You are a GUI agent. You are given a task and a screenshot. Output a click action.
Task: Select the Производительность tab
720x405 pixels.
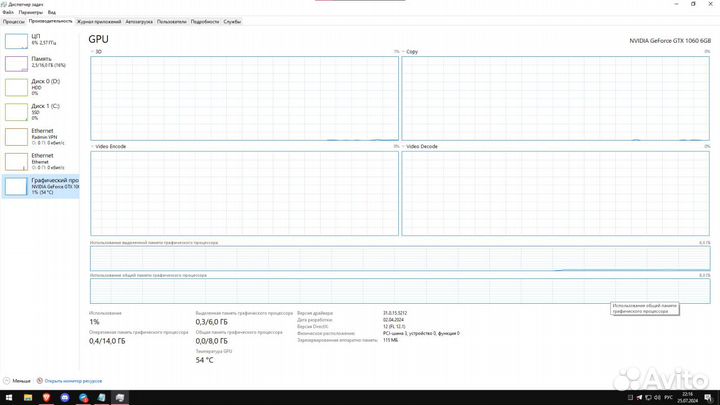point(51,21)
